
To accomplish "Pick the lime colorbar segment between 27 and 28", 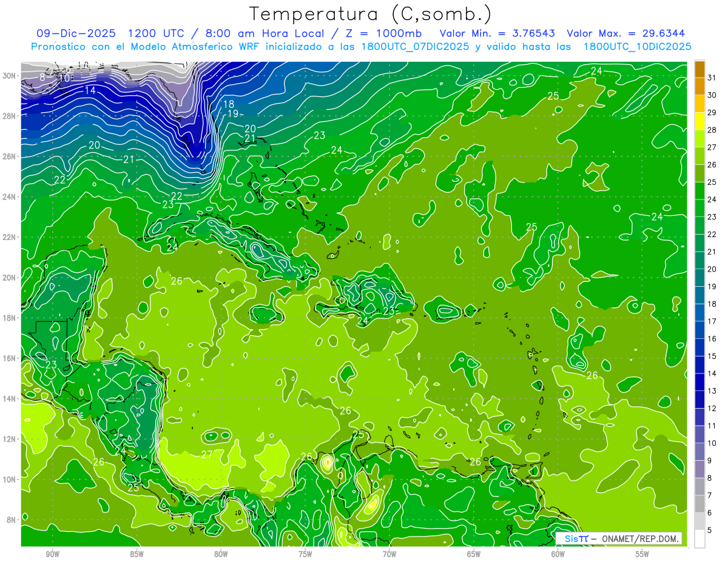I will [699, 138].
